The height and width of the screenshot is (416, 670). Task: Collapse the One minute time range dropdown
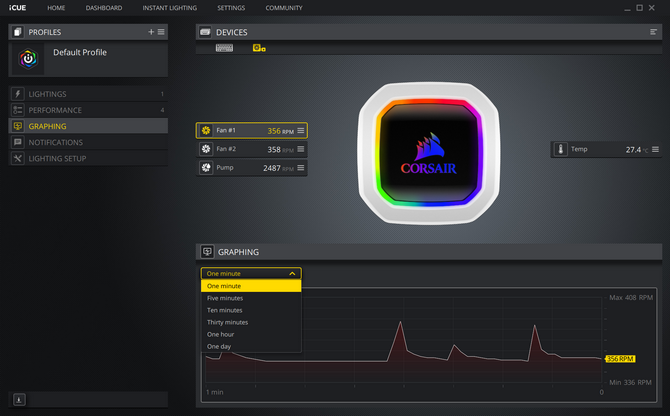(251, 273)
